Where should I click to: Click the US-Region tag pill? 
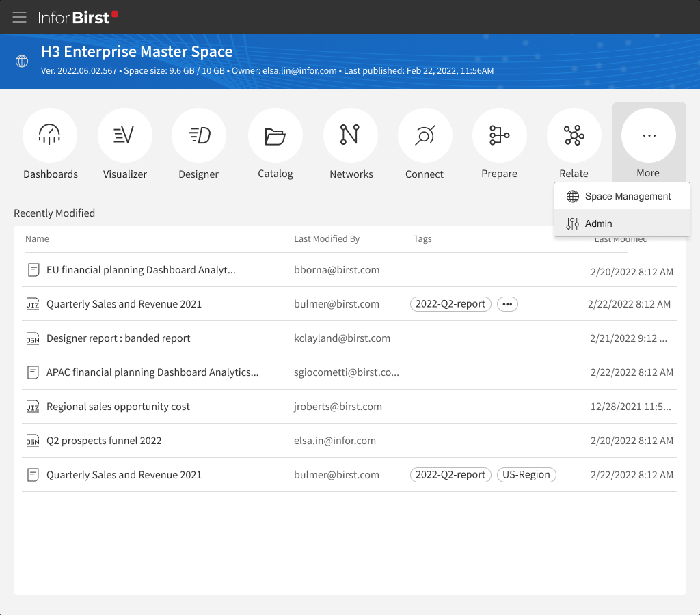tap(526, 474)
